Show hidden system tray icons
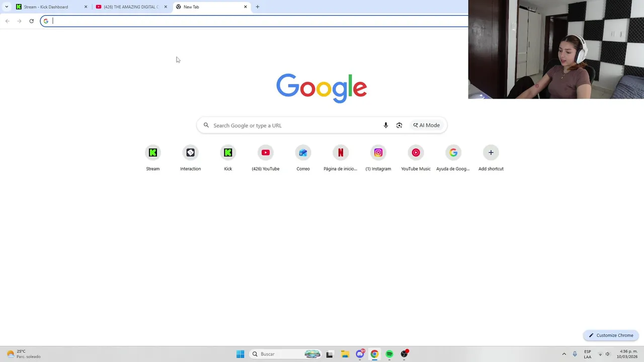Screen dimensions: 644x362 point(564,354)
